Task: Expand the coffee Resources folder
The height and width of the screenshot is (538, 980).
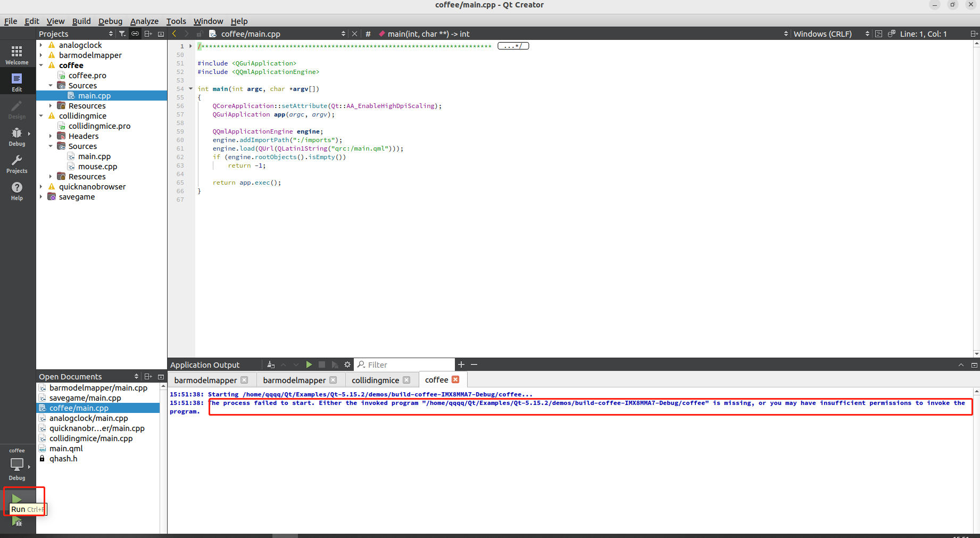Action: (x=51, y=106)
